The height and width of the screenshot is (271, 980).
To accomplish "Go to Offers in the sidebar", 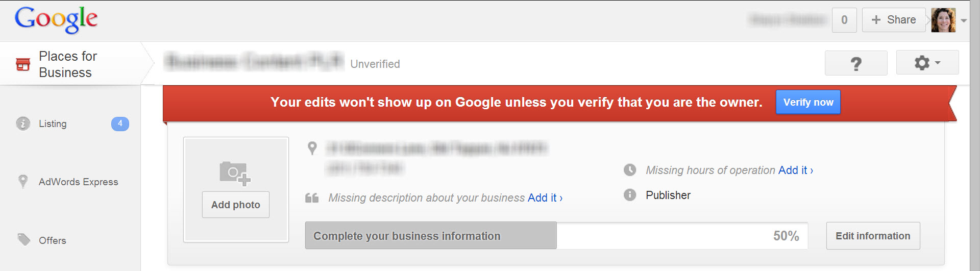I will (x=53, y=240).
